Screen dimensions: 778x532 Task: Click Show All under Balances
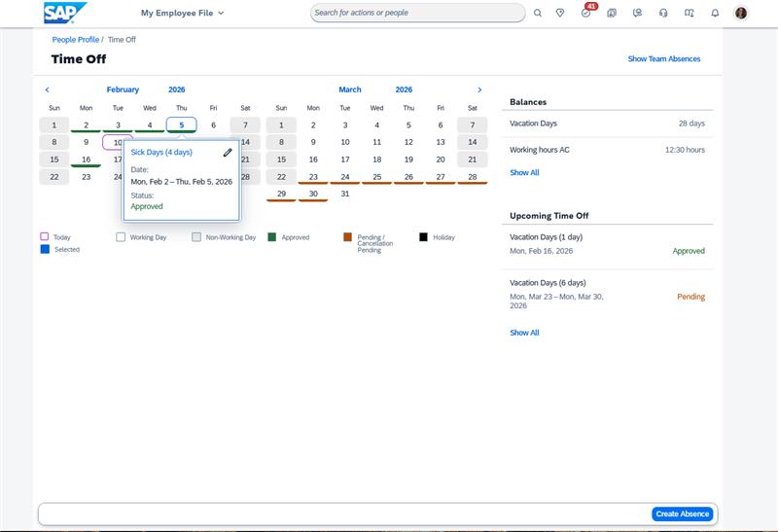tap(524, 173)
